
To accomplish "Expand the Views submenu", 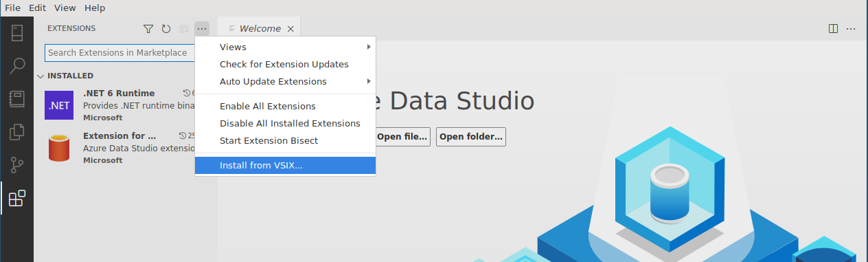I will tap(285, 47).
